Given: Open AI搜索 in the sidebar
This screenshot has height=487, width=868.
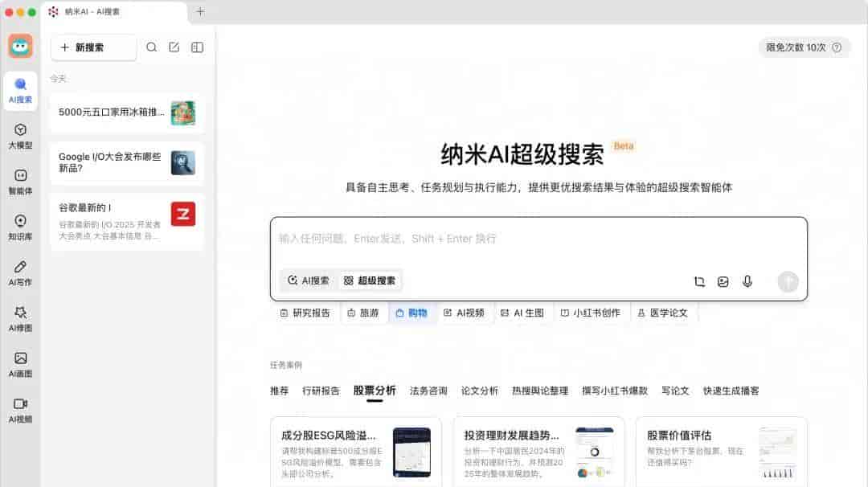Looking at the screenshot, I should [x=20, y=91].
